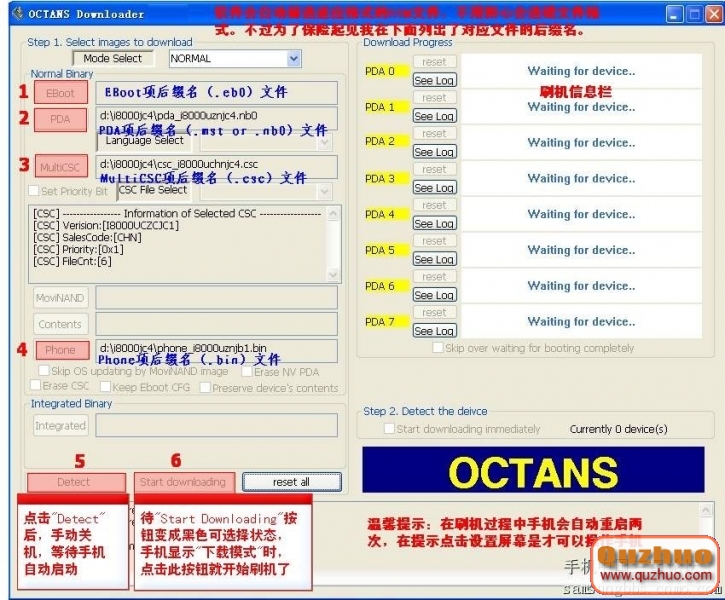Image resolution: width=725 pixels, height=600 pixels.
Task: Click the Detect button
Action: click(x=76, y=482)
